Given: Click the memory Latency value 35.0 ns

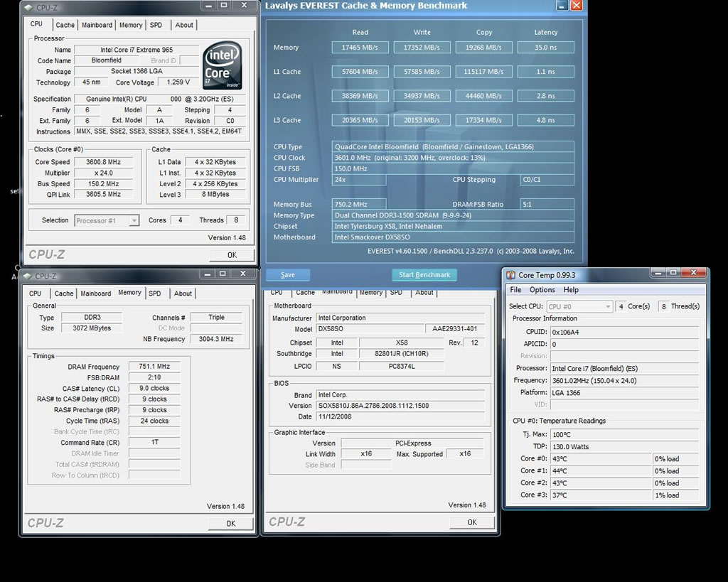Looking at the screenshot, I should (x=545, y=48).
